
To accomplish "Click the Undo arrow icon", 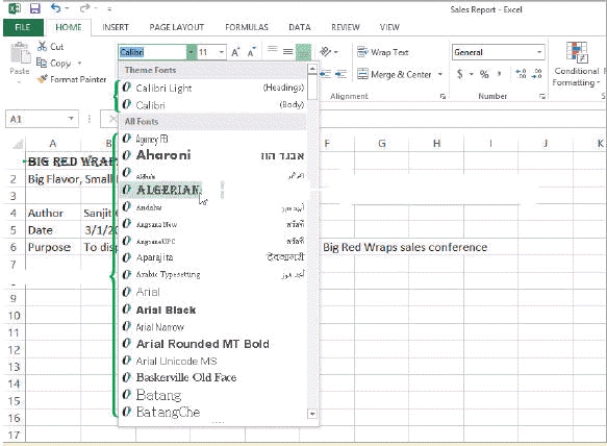I will pos(56,8).
